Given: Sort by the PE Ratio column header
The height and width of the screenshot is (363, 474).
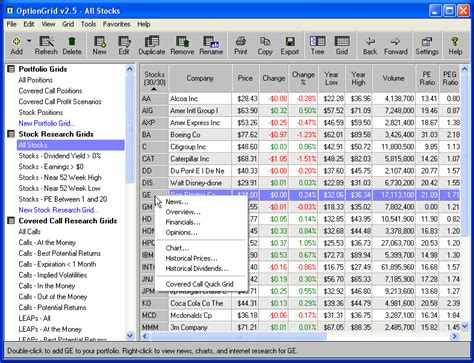Looking at the screenshot, I should [x=427, y=78].
